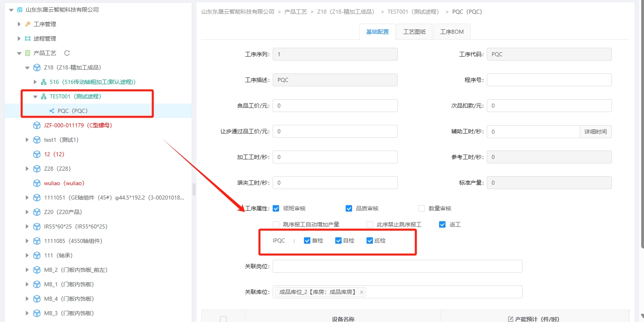Screen dimensions: 644x322
Task: Click the splitter handle between tree and form
Action: click(x=194, y=190)
